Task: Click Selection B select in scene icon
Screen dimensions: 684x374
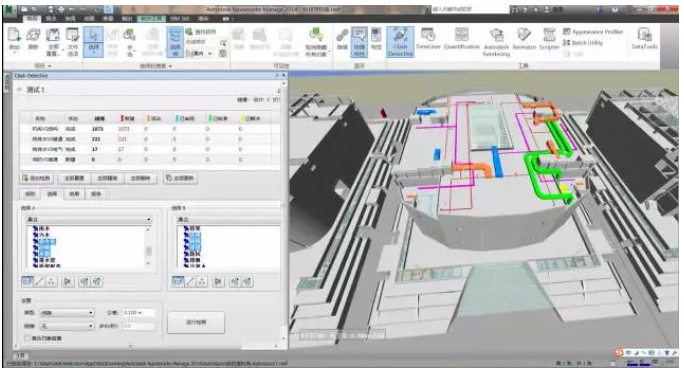Action: pyautogui.click(x=247, y=281)
